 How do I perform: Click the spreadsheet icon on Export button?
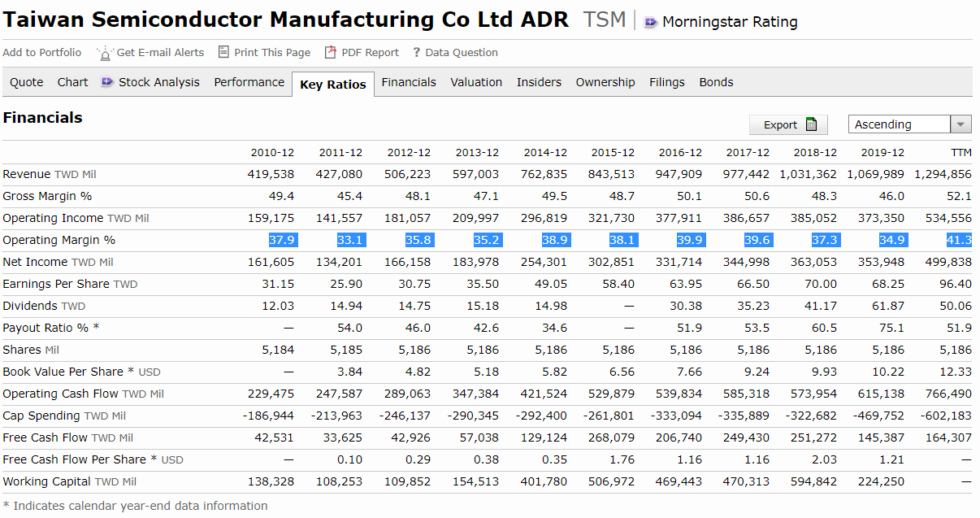point(810,124)
